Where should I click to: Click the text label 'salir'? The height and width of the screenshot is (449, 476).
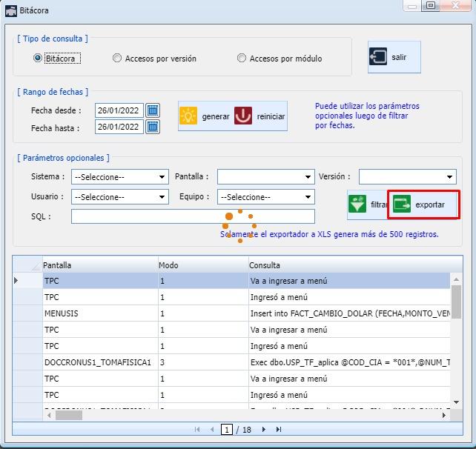[x=399, y=57]
